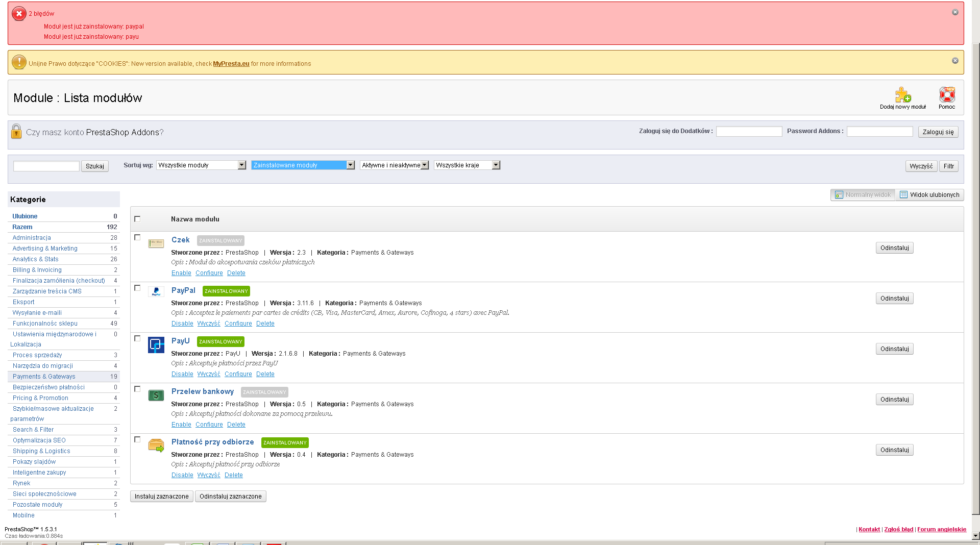Open the Aktywne i nieaktywne dropdown
Viewport: 980px width, 545px height.
click(394, 165)
